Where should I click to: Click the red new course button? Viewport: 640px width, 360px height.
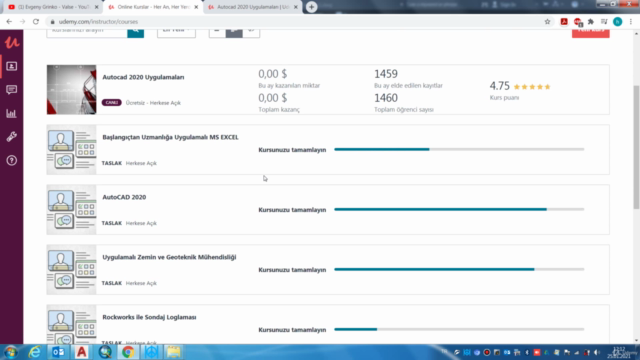click(591, 32)
